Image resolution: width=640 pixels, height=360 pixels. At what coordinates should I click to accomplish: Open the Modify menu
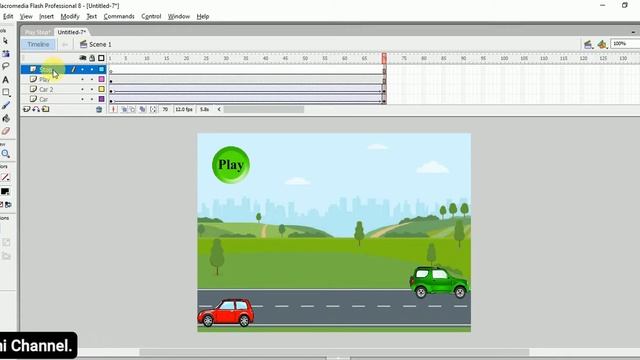click(x=70, y=16)
